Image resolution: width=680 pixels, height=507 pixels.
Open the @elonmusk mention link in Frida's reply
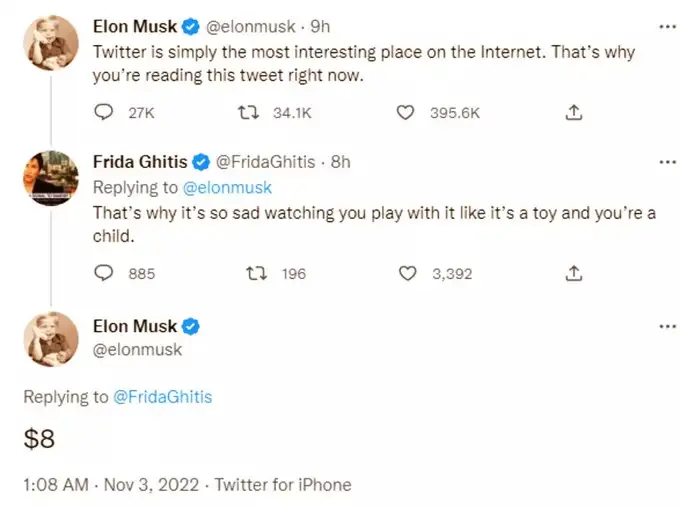point(227,188)
